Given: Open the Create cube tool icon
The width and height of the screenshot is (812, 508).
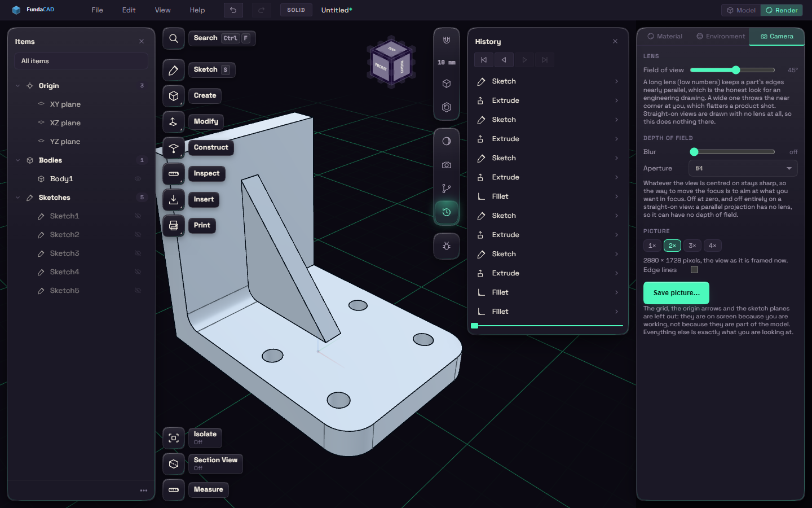Looking at the screenshot, I should pos(174,96).
